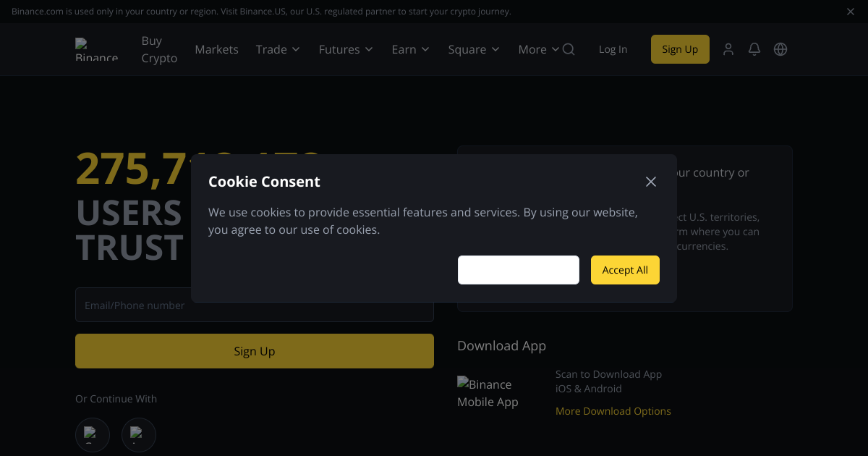Click the Binance logo

click(96, 49)
